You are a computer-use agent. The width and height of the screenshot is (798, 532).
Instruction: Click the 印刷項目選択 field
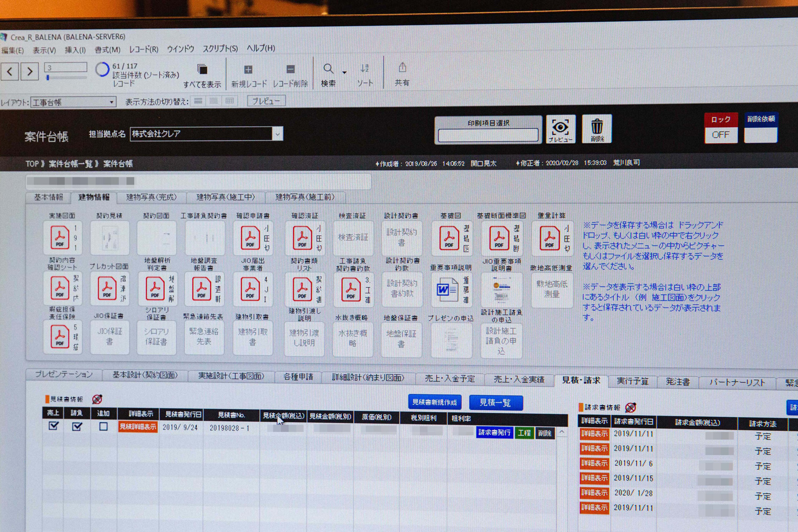488,135
